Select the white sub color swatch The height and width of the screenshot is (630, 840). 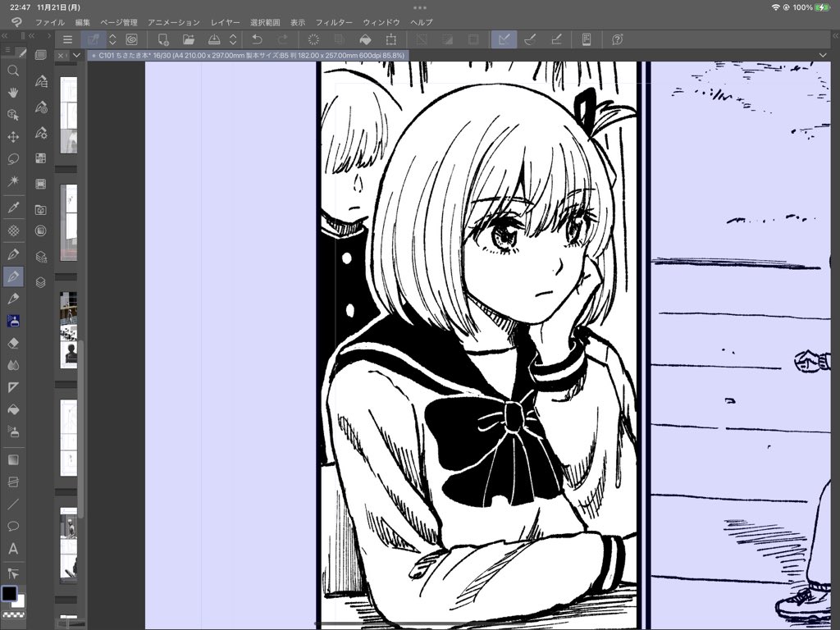[x=20, y=601]
